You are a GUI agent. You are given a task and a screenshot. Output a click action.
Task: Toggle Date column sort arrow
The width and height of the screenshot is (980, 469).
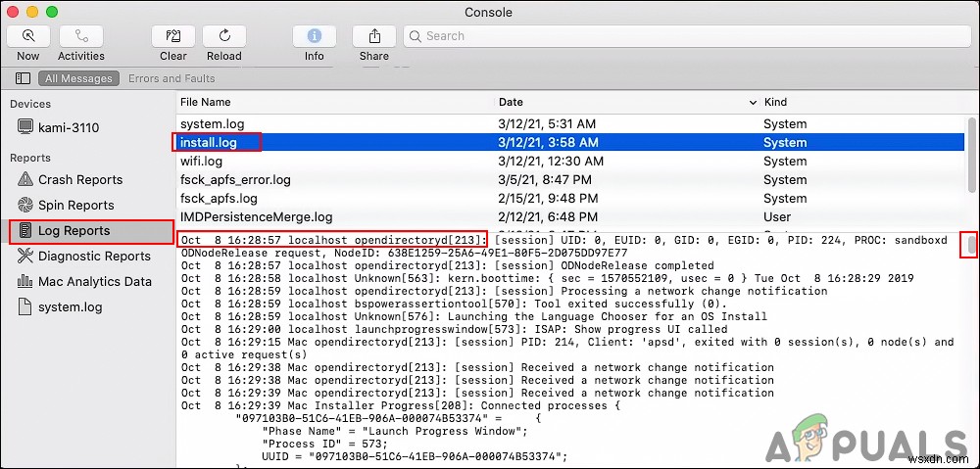752,102
